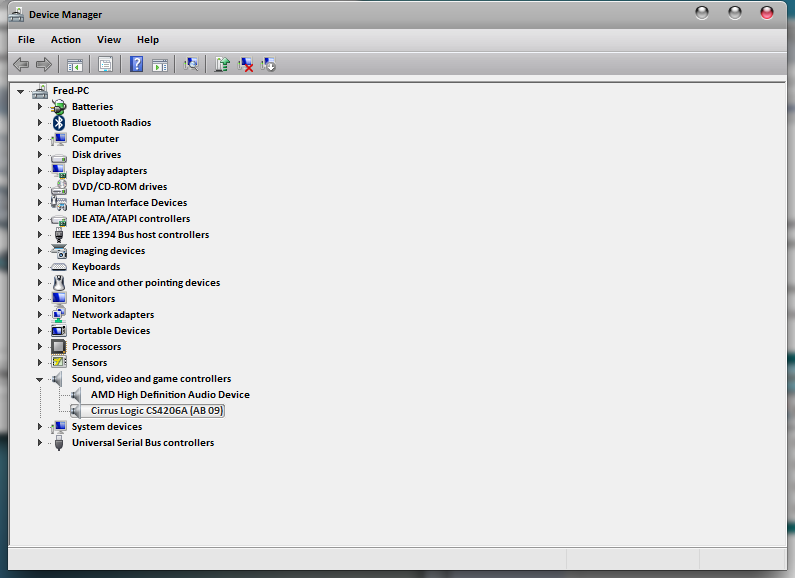795x578 pixels.
Task: Open the View menu
Action: [x=109, y=40]
